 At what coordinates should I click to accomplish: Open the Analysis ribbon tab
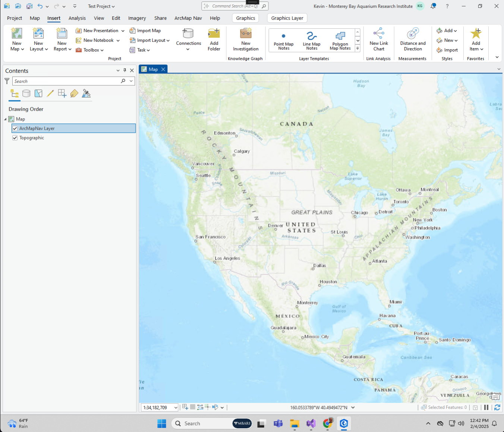77,18
